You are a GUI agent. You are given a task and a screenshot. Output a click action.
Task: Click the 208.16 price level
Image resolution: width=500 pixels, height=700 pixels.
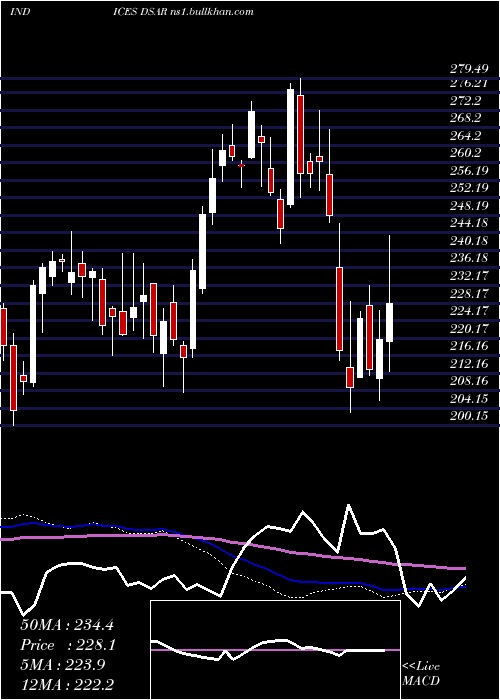[469, 382]
